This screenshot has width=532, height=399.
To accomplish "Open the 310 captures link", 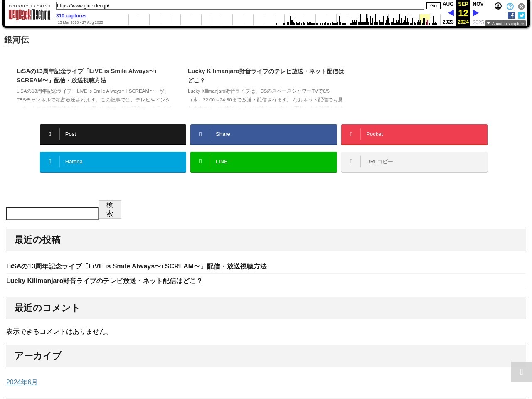I will [71, 16].
